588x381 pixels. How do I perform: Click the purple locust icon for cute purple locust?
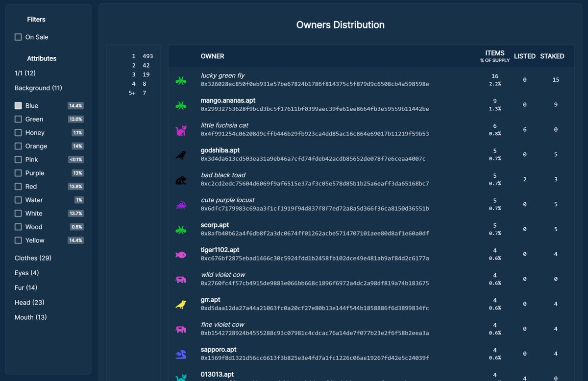(181, 205)
